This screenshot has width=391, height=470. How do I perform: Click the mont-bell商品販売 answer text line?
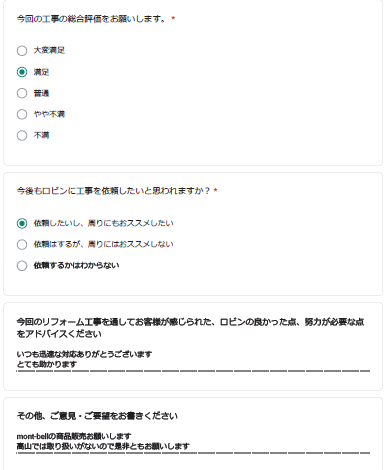click(x=74, y=436)
